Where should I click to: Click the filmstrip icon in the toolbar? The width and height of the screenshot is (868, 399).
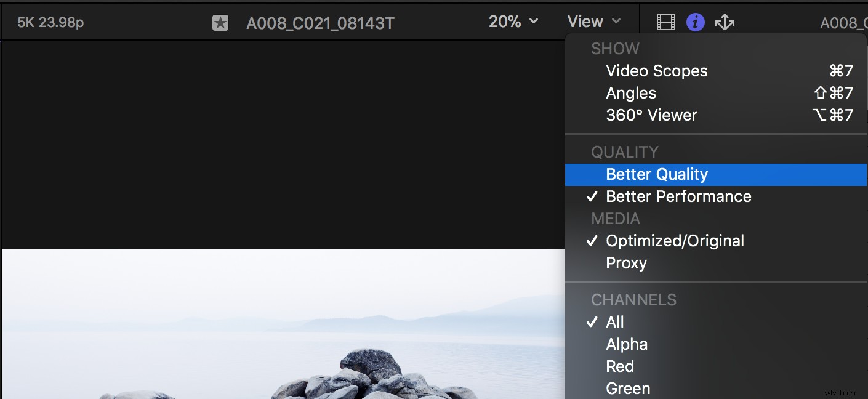[x=665, y=21]
